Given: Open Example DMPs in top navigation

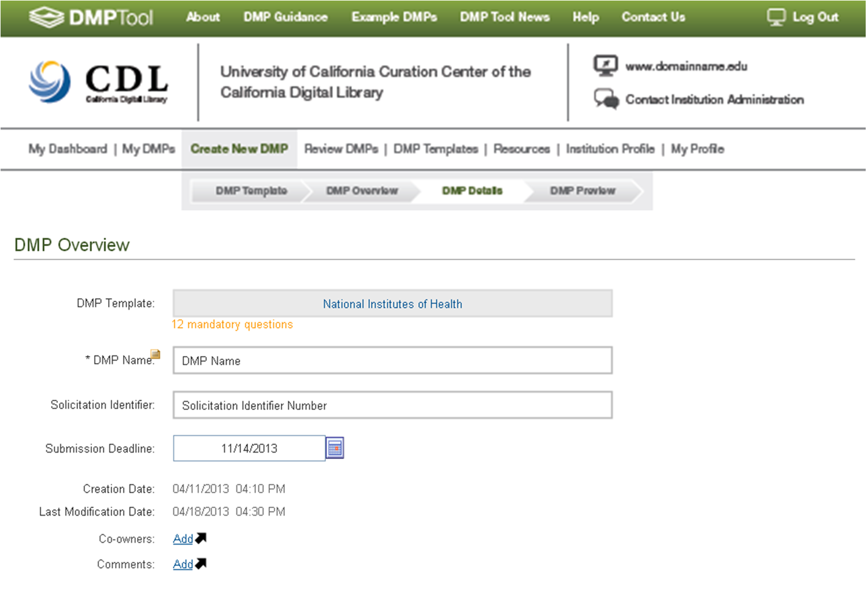Looking at the screenshot, I should [x=394, y=17].
